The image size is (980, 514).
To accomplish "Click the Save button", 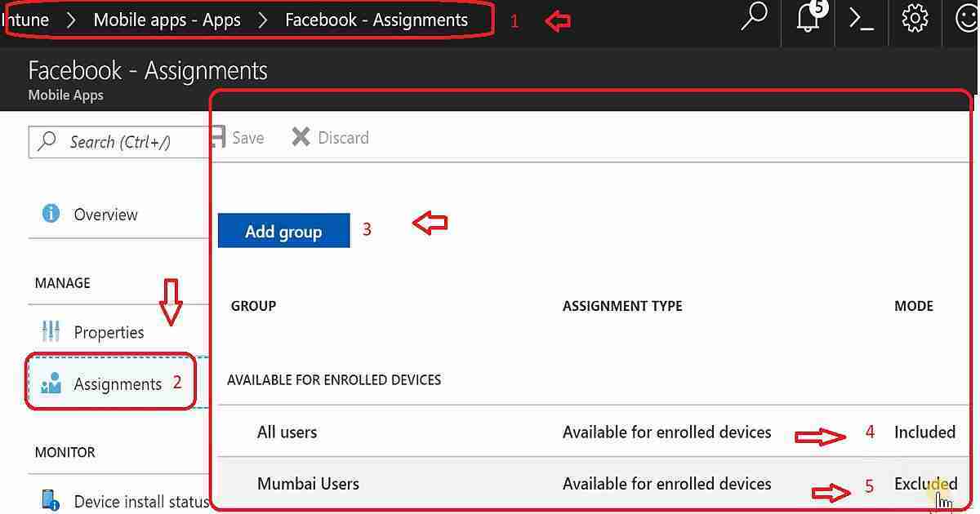I will [x=238, y=138].
